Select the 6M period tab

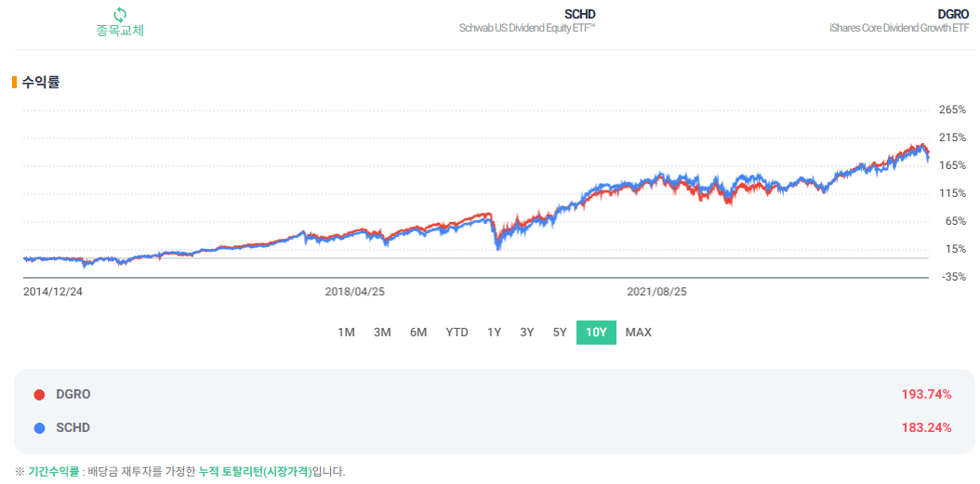418,333
